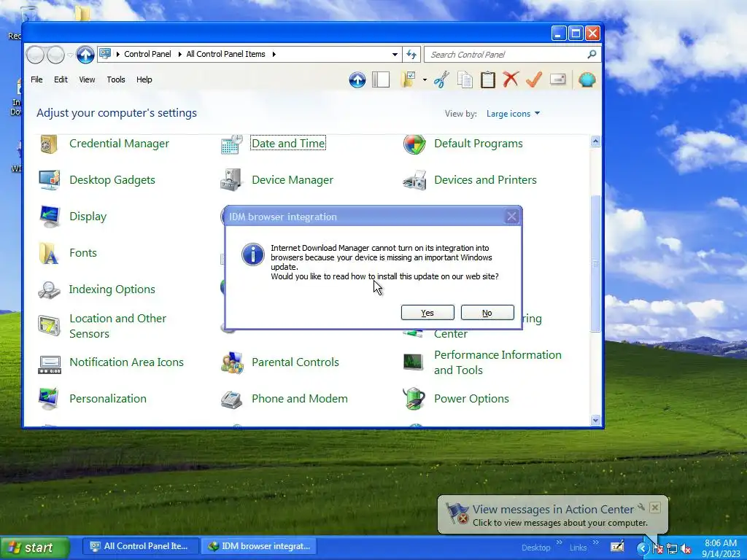
Task: Open Phone and Modem icon
Action: [x=231, y=399]
